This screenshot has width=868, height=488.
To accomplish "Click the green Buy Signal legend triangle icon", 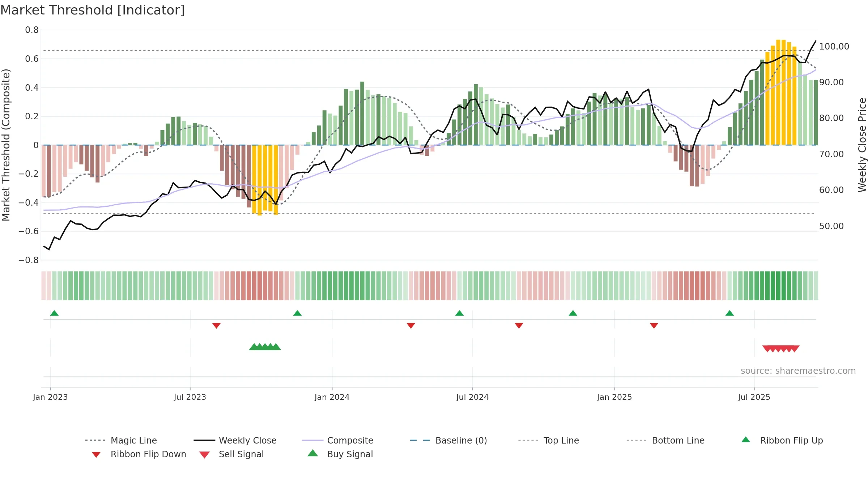I will click(x=313, y=453).
